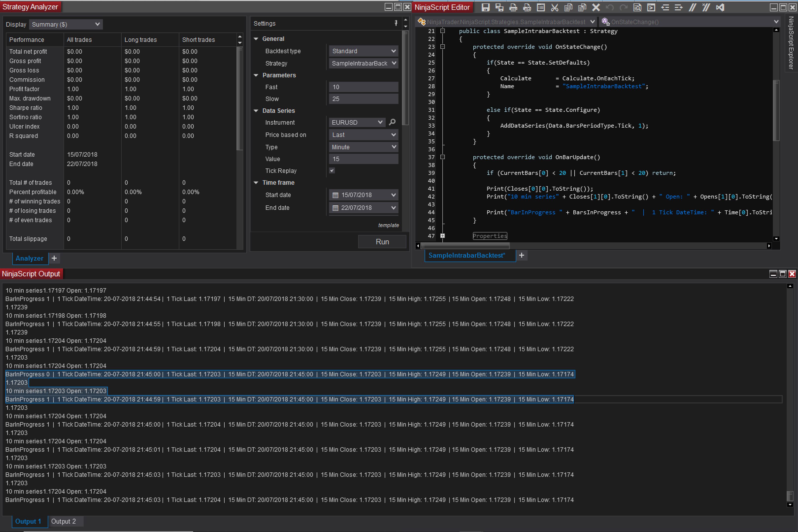Viewport: 798px width, 532px height.
Task: Click the Print icon in editor toolbar
Action: [x=513, y=7]
